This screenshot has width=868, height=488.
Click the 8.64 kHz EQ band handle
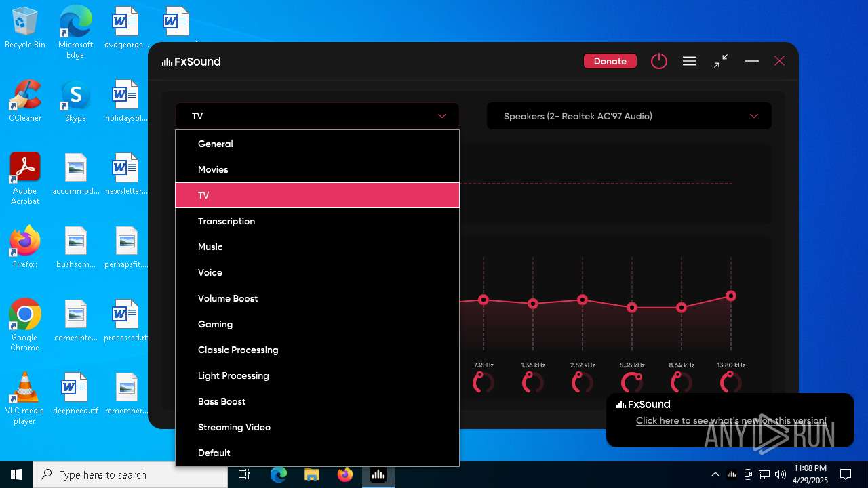click(x=682, y=308)
